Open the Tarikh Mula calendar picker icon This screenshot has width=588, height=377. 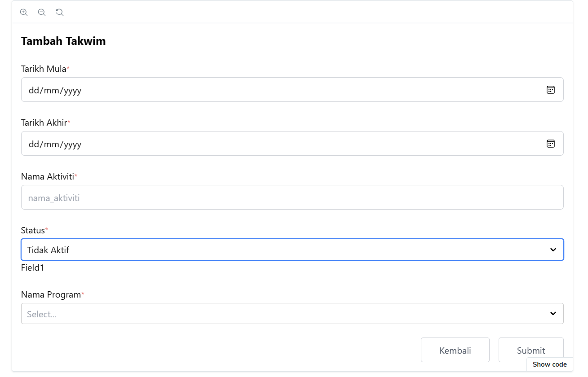(550, 90)
